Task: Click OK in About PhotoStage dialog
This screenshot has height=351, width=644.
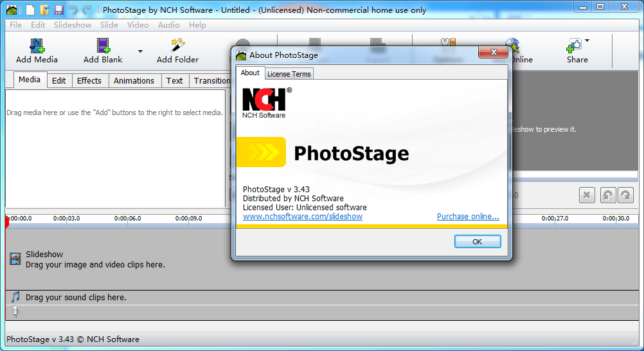Action: 478,242
